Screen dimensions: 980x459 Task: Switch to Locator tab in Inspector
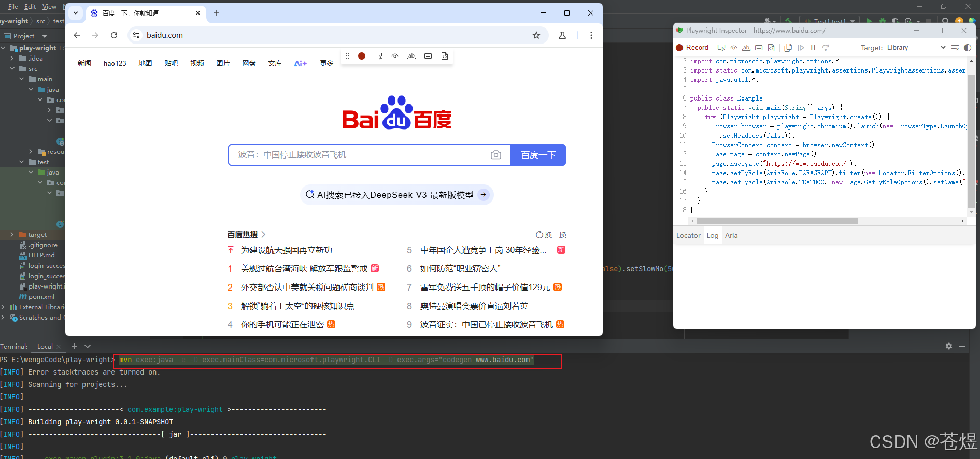(x=688, y=235)
